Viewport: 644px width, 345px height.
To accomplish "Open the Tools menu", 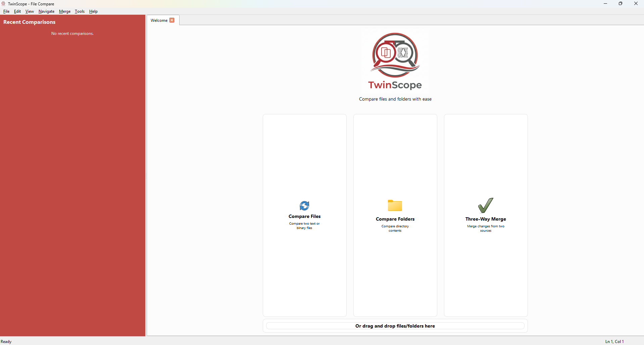I will click(x=80, y=11).
